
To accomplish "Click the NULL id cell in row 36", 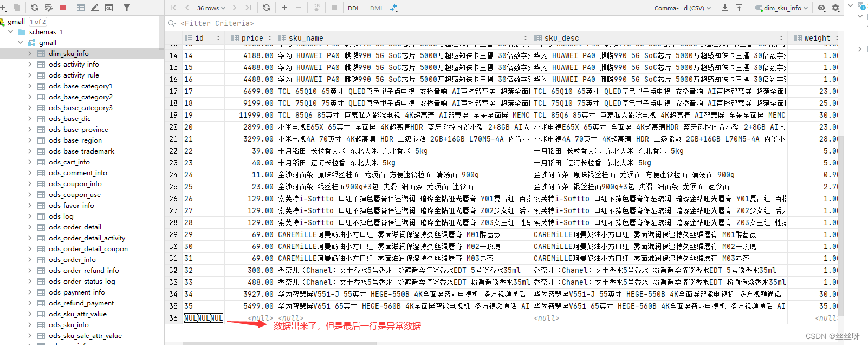I will coord(203,318).
